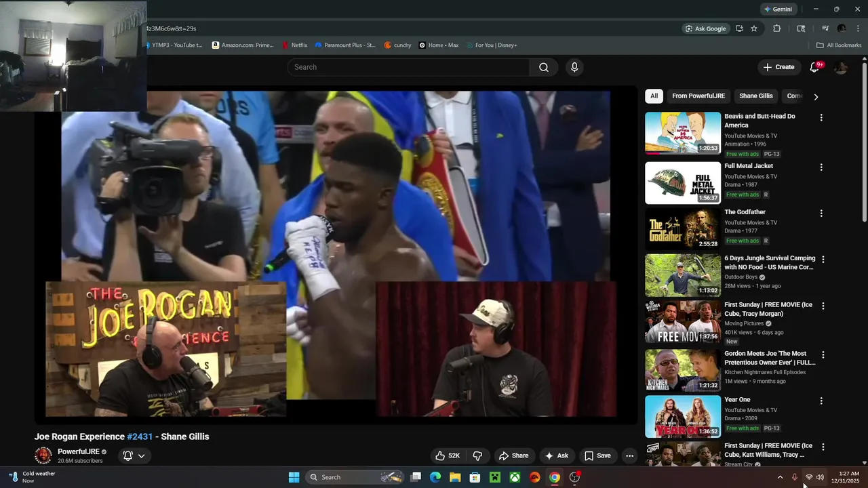
Task: Open Chrome three-dot menu
Action: tap(858, 28)
